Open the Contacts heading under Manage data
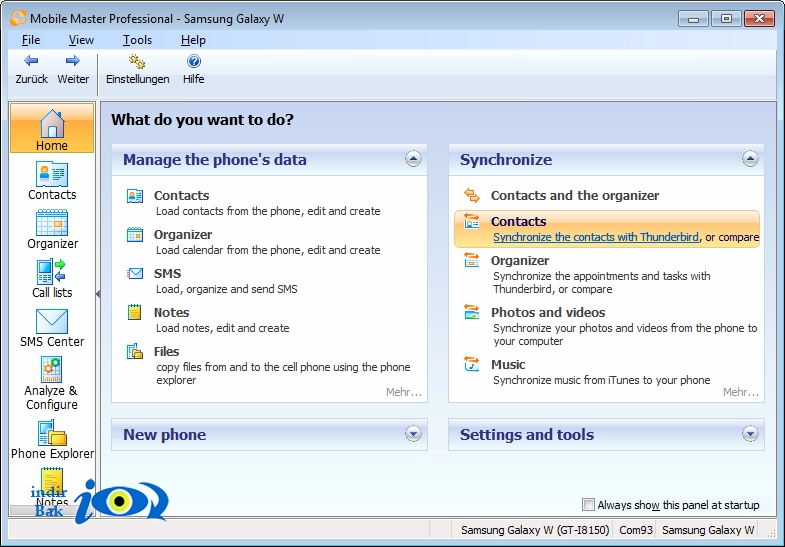Image resolution: width=785 pixels, height=547 pixels. (181, 196)
